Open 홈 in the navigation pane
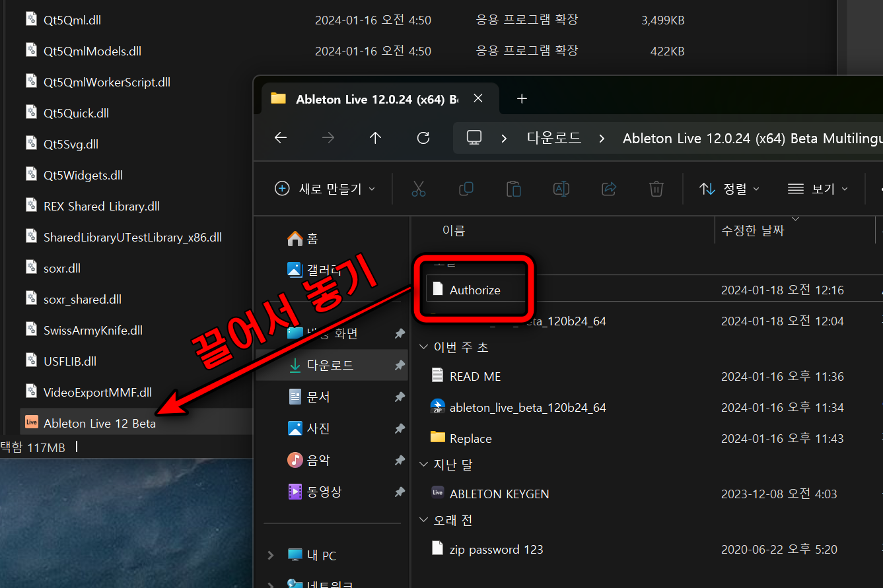The width and height of the screenshot is (883, 588). coord(302,238)
